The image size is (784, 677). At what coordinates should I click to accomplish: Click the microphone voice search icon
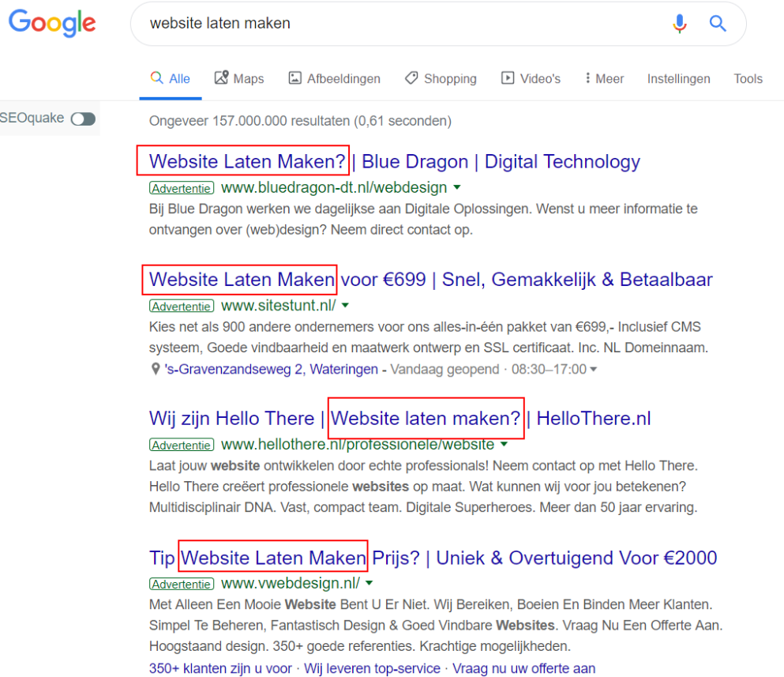[679, 24]
